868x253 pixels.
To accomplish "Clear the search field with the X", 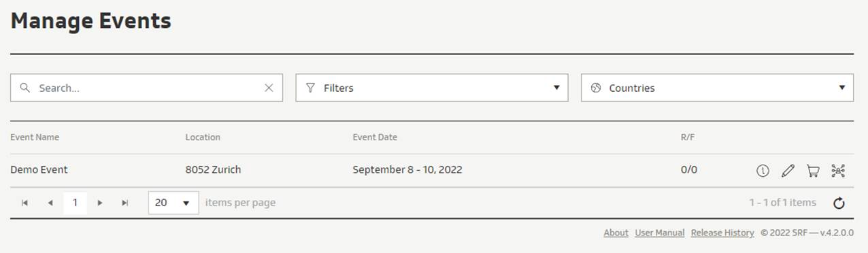I will click(269, 88).
